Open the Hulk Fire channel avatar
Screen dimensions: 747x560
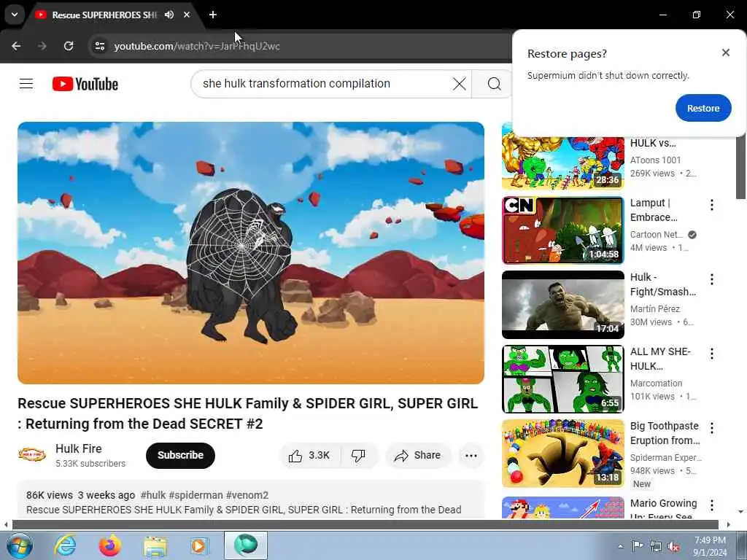click(32, 455)
